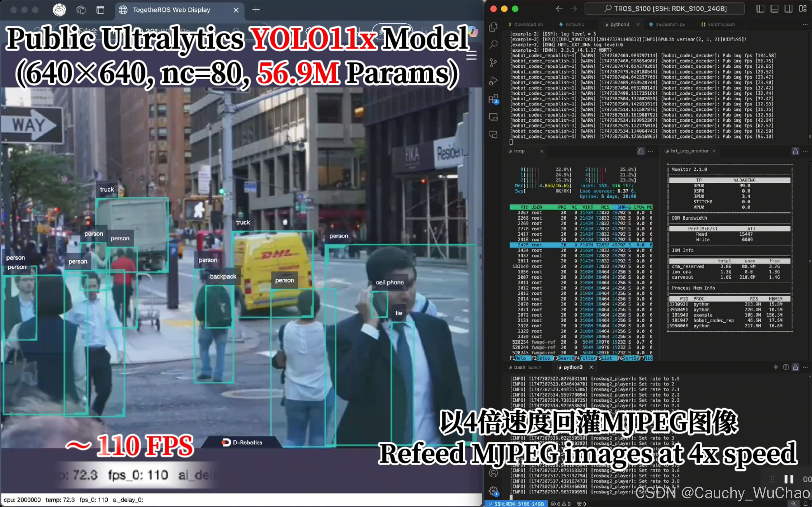Click the SSH: RDK_S100_24GB remote indicator
Image resolution: width=812 pixels, height=507 pixels.
(516, 504)
